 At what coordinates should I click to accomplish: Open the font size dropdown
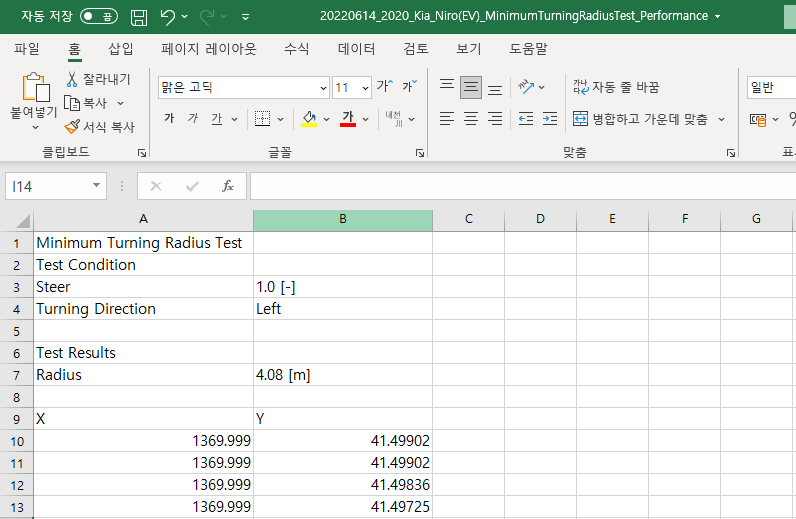(x=365, y=88)
